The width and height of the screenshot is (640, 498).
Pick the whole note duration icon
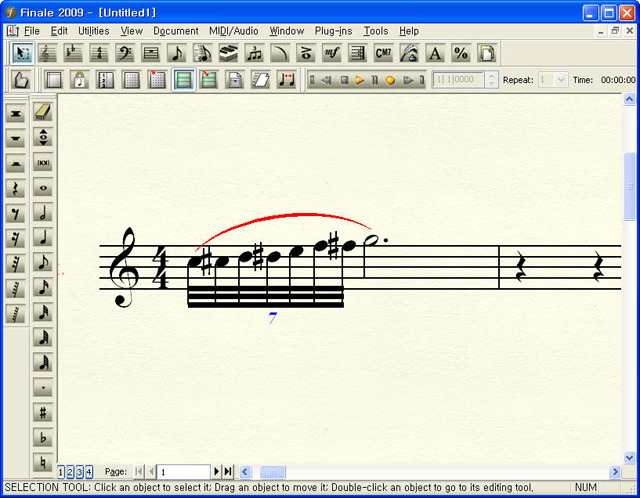43,187
